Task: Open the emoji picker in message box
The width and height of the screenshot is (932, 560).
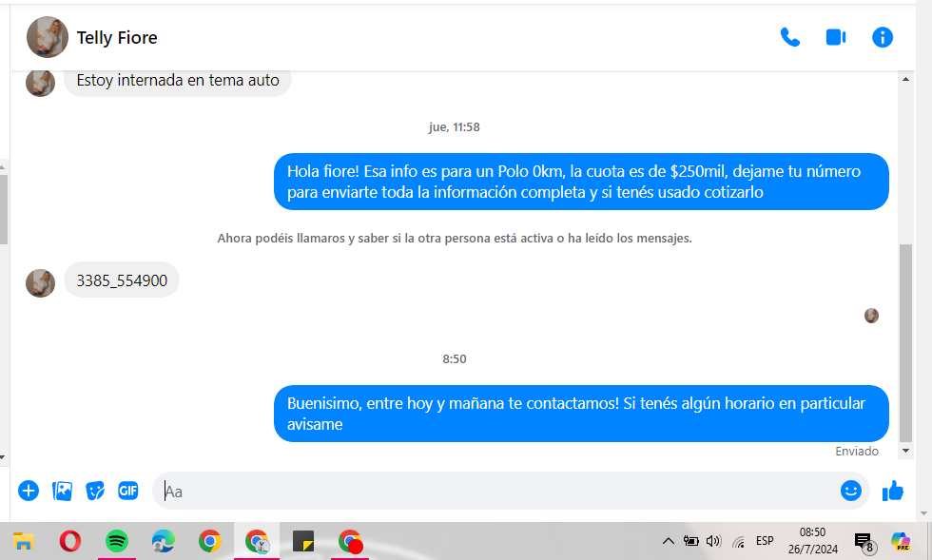Action: (x=850, y=491)
